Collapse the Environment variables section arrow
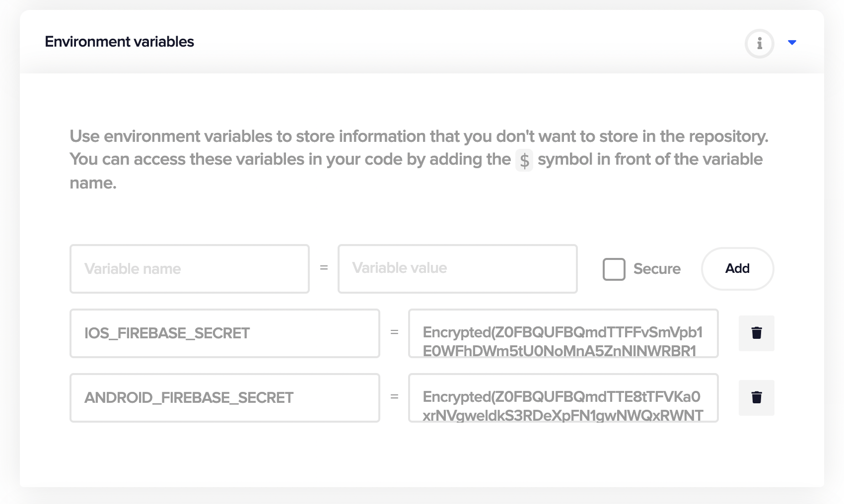Image resolution: width=844 pixels, height=504 pixels. point(792,43)
